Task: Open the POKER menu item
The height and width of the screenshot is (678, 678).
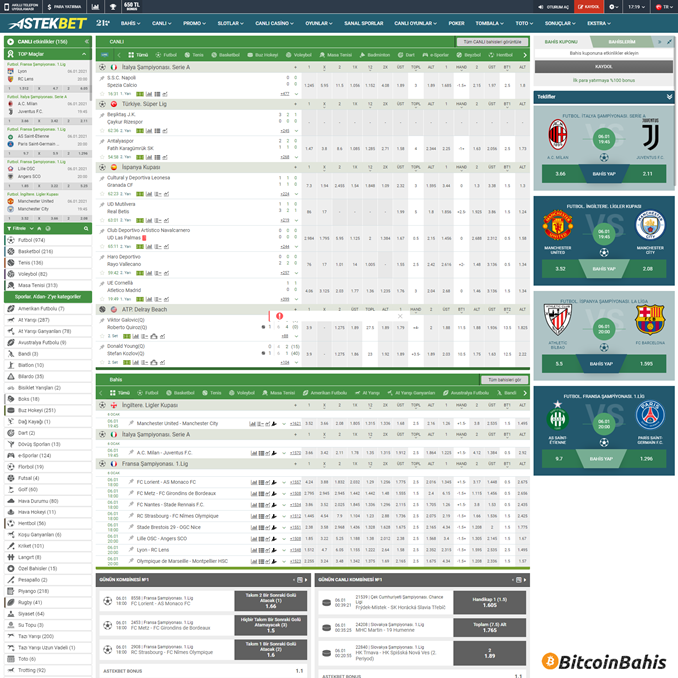Action: coord(456,23)
